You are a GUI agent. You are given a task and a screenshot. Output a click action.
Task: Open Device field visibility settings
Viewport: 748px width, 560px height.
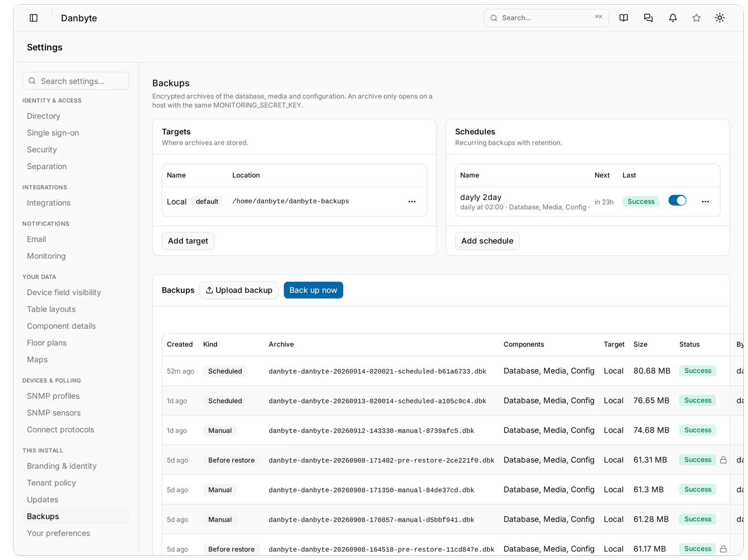click(x=64, y=293)
